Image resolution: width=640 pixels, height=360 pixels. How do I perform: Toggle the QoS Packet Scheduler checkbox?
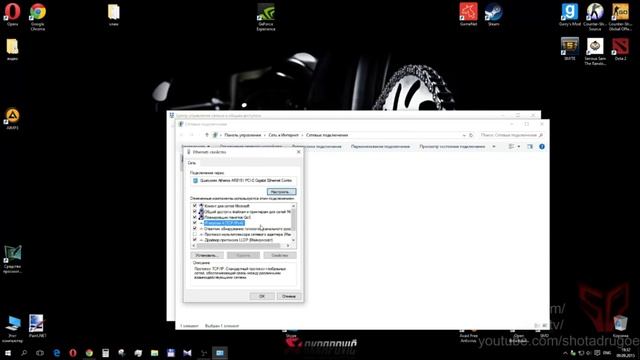195,217
